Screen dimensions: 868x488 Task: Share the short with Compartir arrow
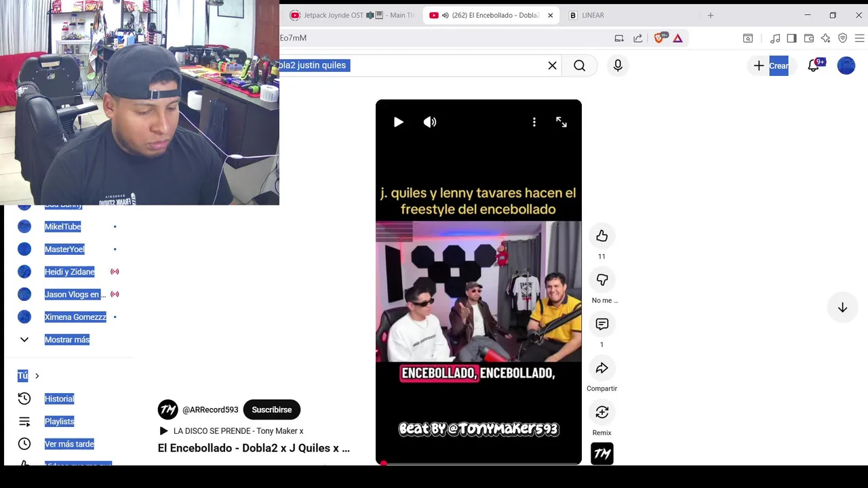pos(601,368)
